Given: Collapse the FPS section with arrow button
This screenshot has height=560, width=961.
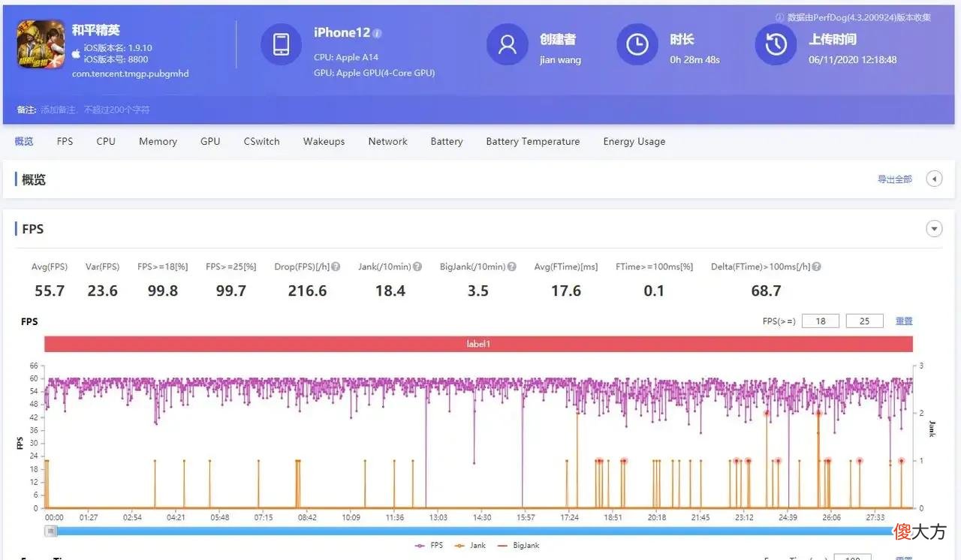Looking at the screenshot, I should pos(934,229).
